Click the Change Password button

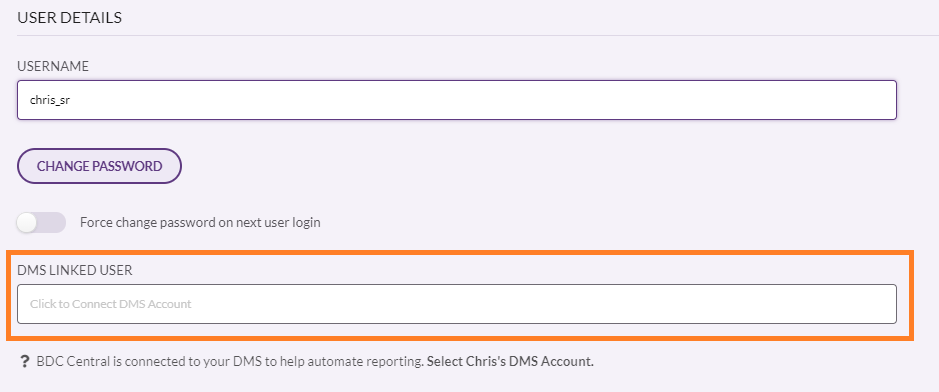(x=99, y=166)
